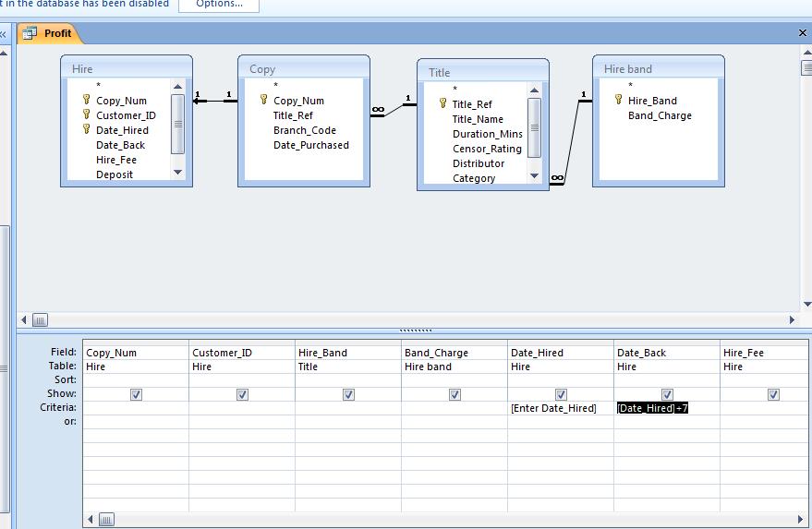Click the Sort cell under Copy_Num column
This screenshot has width=812, height=529.
coord(136,380)
